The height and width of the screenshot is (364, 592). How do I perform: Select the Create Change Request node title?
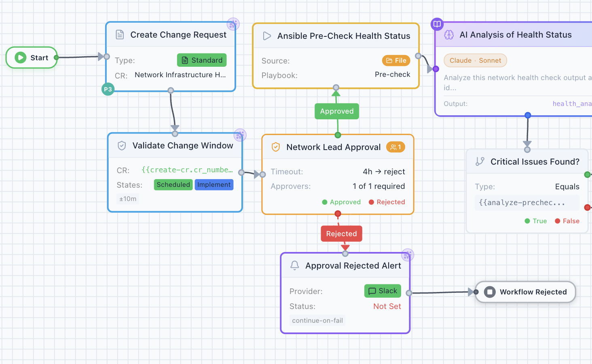point(178,35)
